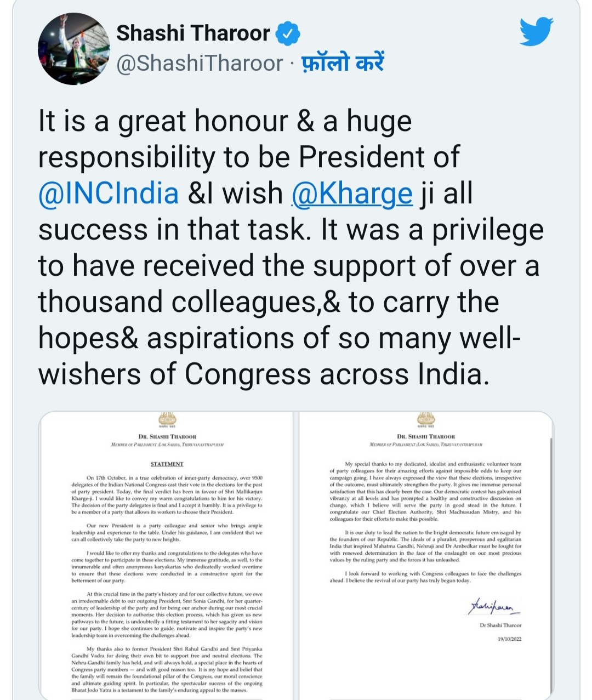
Task: Open the @INCIndia mention
Action: pyautogui.click(x=109, y=194)
